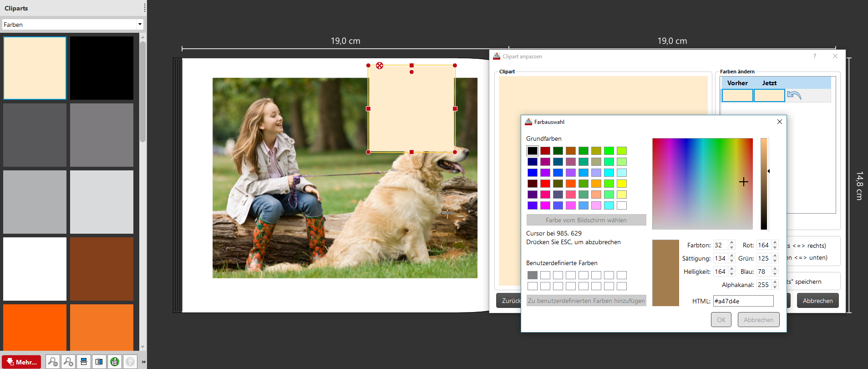Click the Abbrechen button in Farbauswahl dialog
Viewport: 868px width, 369px height.
pos(758,320)
